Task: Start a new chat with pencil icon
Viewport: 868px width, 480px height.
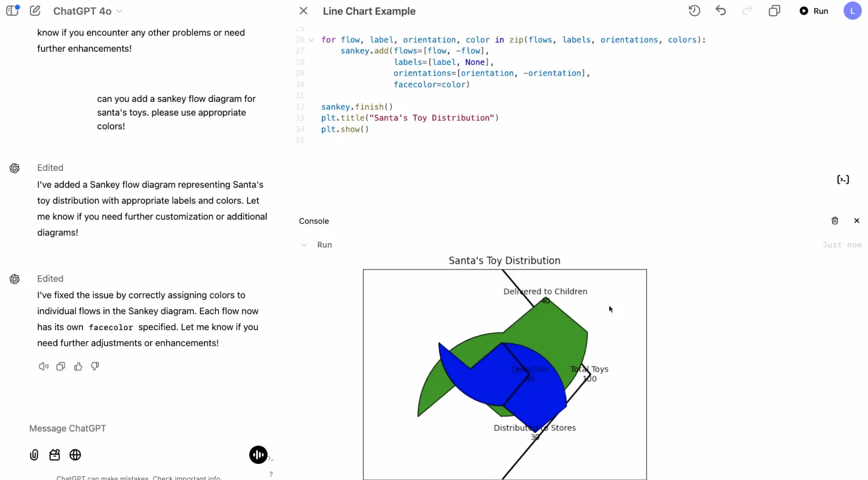Action: pyautogui.click(x=35, y=11)
